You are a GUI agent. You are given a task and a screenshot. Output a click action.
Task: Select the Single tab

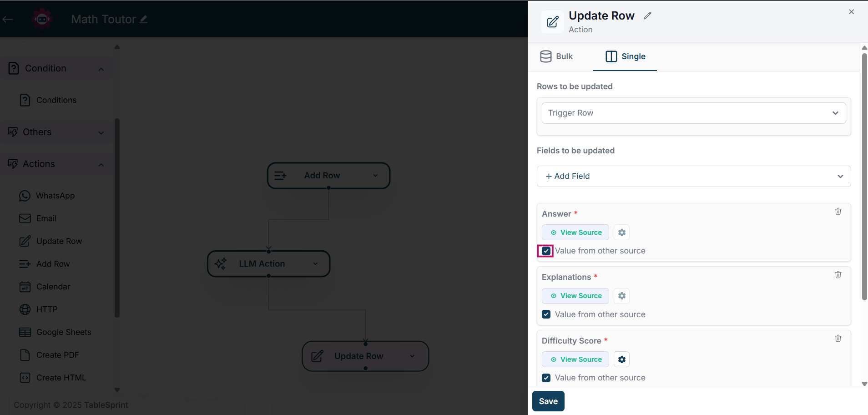(625, 56)
